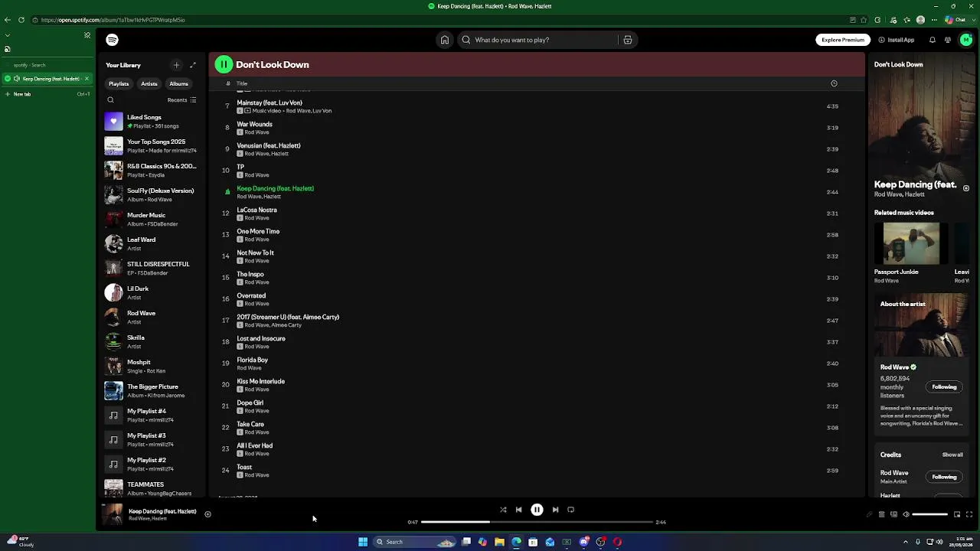Toggle Following for Rod Wave in Credits
This screenshot has width=980, height=551.
[x=944, y=477]
